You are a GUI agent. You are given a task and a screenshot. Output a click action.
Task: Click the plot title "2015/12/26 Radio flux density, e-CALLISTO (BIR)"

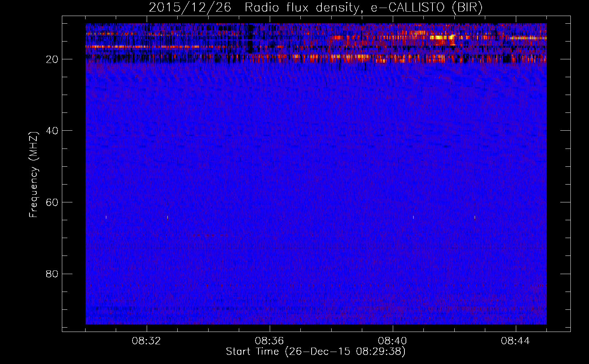click(316, 8)
